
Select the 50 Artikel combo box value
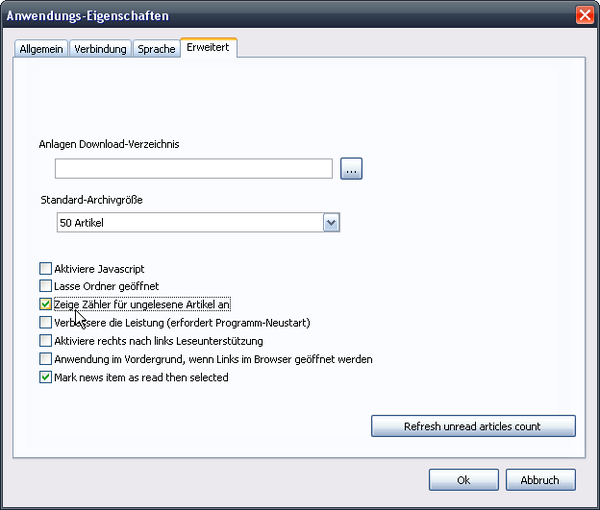point(190,223)
